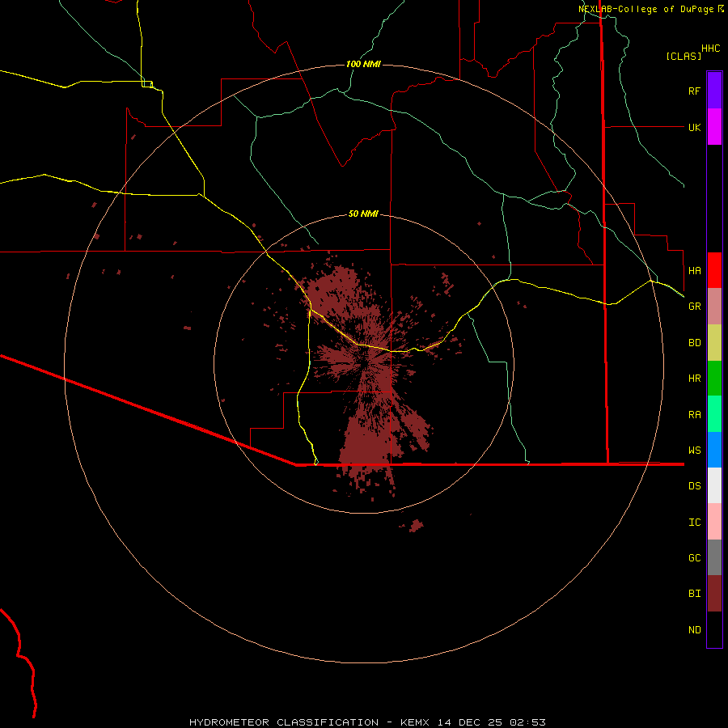
Task: Select the IC pink legend swatch
Action: pos(714,522)
